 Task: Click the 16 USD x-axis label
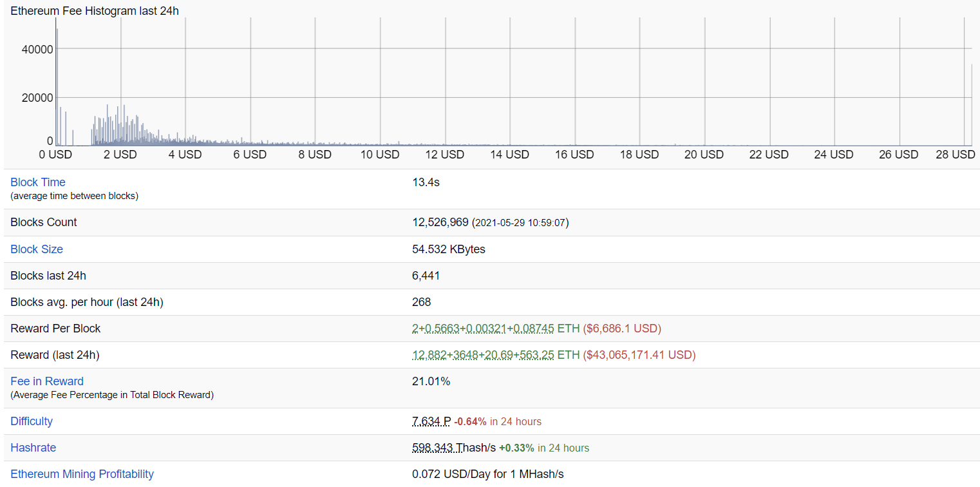(574, 155)
